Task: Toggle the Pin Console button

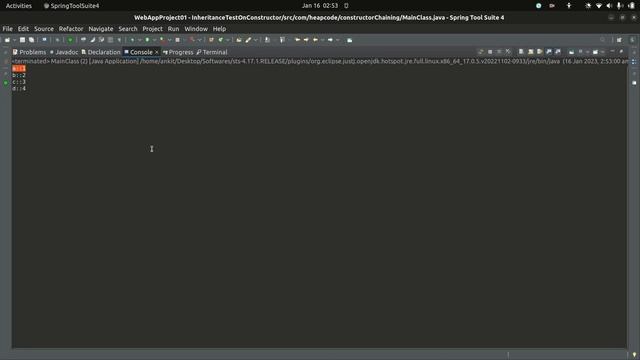Action: pyautogui.click(x=571, y=52)
